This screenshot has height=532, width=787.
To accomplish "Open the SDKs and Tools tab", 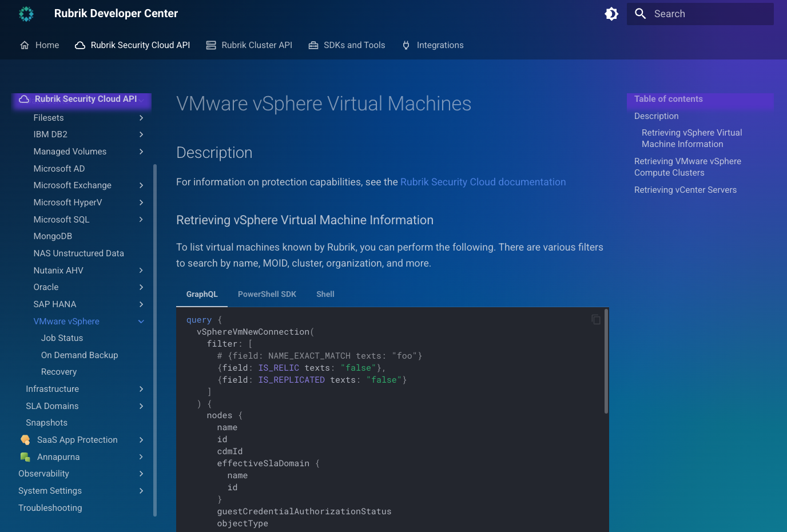I will [347, 45].
